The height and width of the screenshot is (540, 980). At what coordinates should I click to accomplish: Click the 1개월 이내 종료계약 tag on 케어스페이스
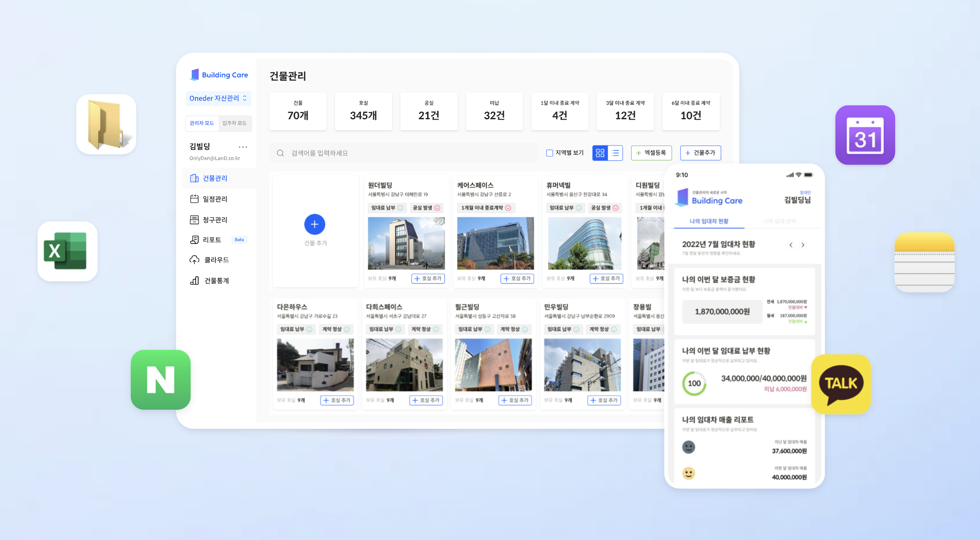coord(486,208)
